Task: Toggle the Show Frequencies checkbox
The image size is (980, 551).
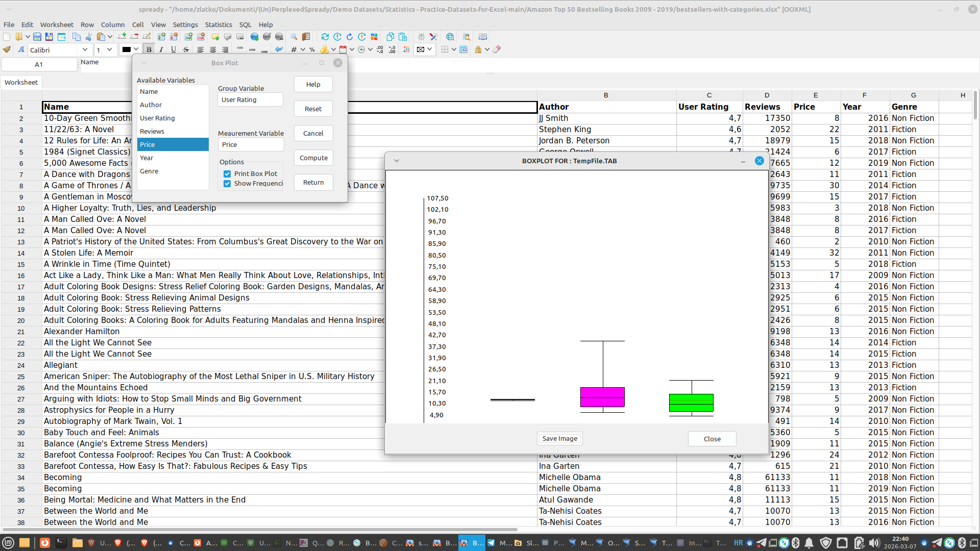Action: [227, 184]
